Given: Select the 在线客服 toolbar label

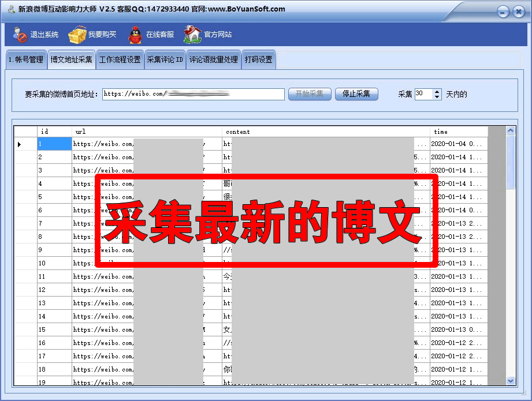Looking at the screenshot, I should tap(160, 35).
